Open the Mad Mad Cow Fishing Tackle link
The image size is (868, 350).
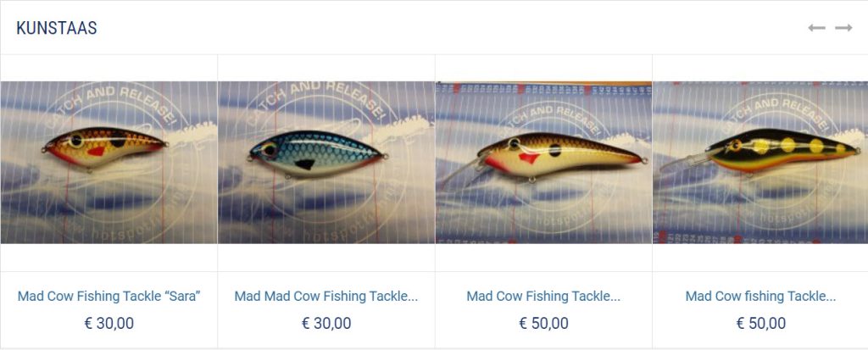point(326,297)
